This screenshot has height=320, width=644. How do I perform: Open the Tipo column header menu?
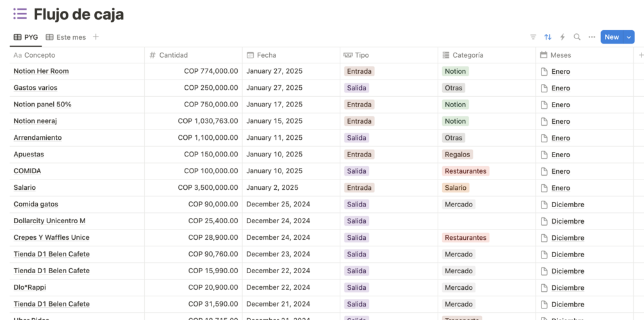click(362, 55)
